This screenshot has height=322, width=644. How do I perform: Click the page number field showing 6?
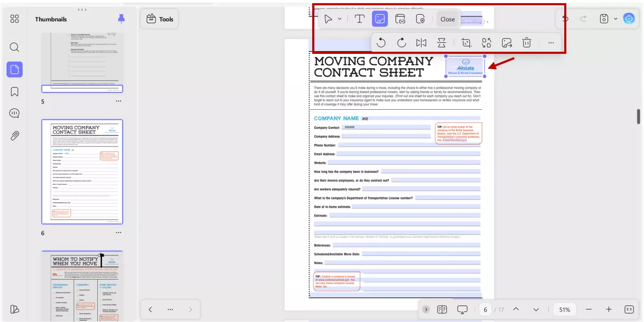(486, 309)
